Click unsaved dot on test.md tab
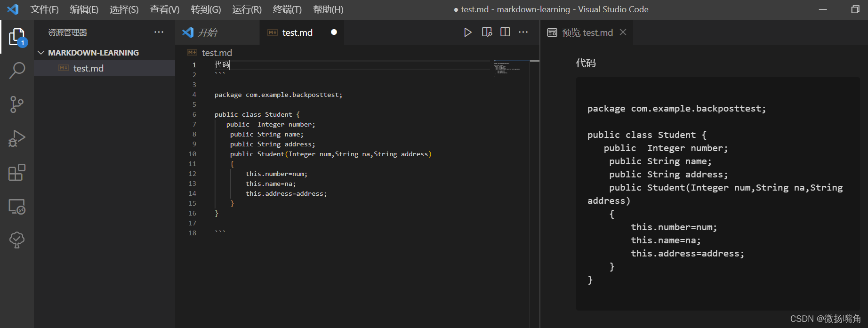868x328 pixels. 334,32
